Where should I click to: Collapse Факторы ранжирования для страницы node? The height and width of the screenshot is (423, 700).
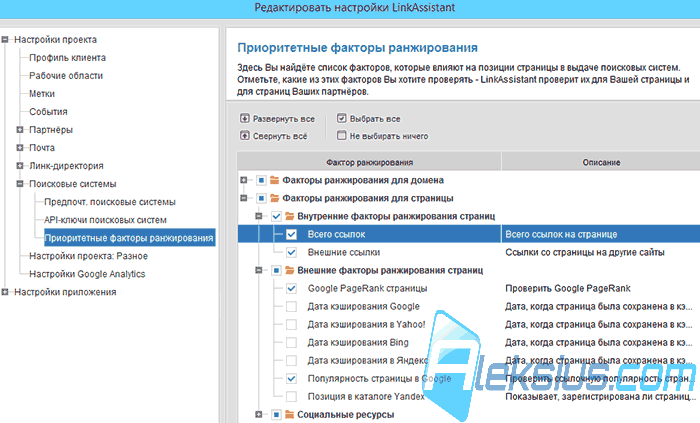pyautogui.click(x=243, y=198)
